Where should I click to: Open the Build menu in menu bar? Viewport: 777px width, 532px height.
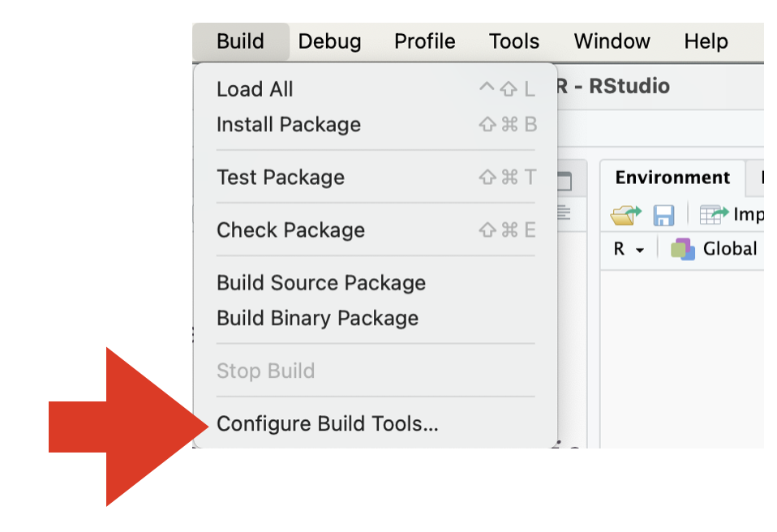240,41
